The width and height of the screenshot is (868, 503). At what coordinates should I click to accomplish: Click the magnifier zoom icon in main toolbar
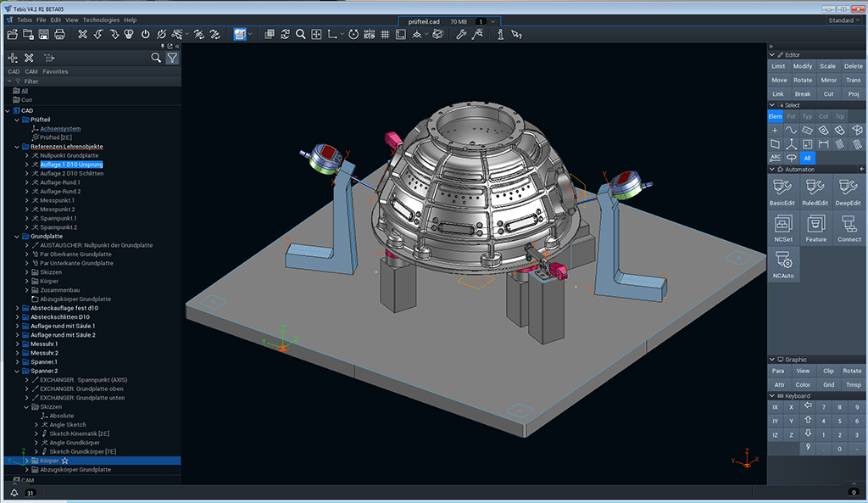[301, 34]
